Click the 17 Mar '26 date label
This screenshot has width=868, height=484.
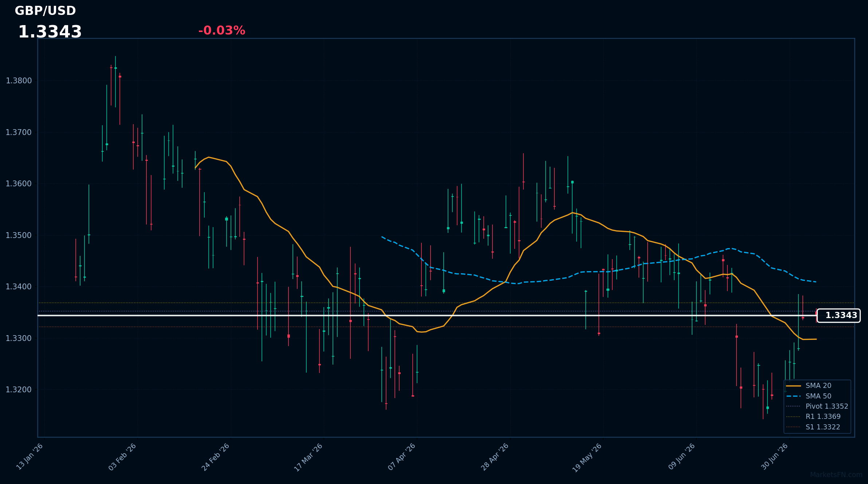tap(309, 457)
